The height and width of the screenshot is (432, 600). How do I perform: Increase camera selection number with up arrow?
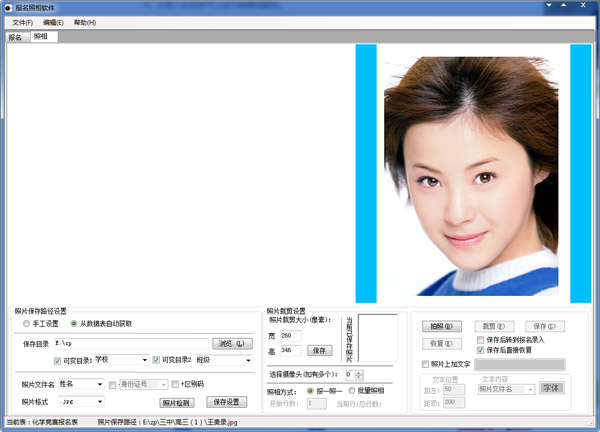(361, 372)
